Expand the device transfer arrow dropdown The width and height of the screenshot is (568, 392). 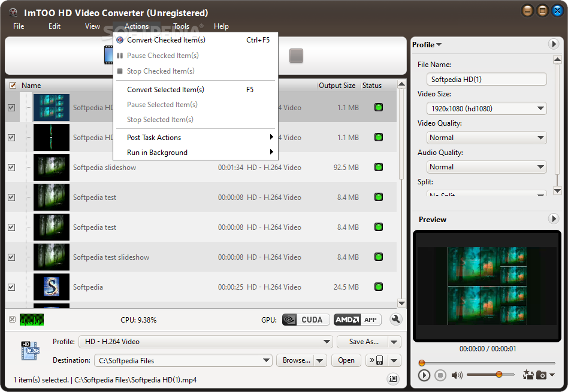point(394,360)
